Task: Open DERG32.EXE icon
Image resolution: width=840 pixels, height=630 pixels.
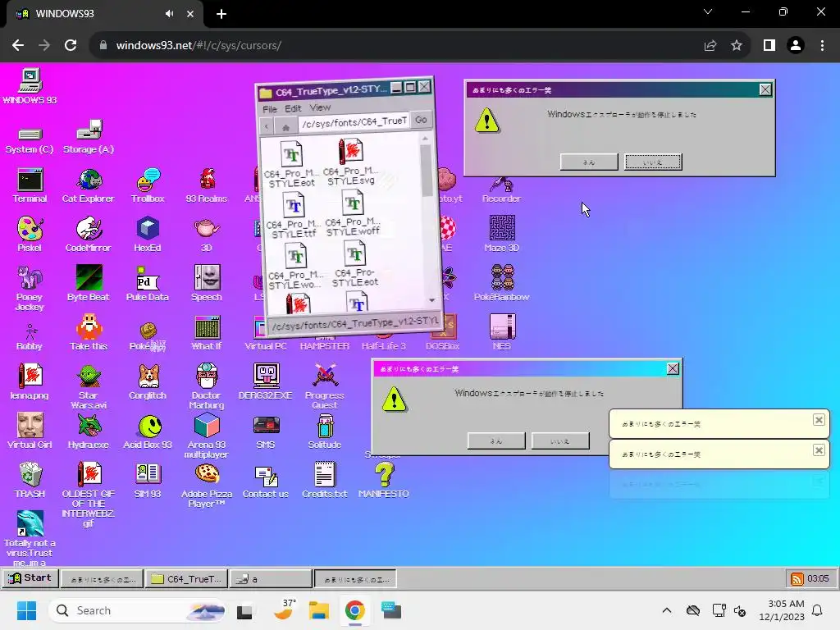Action: 266,382
